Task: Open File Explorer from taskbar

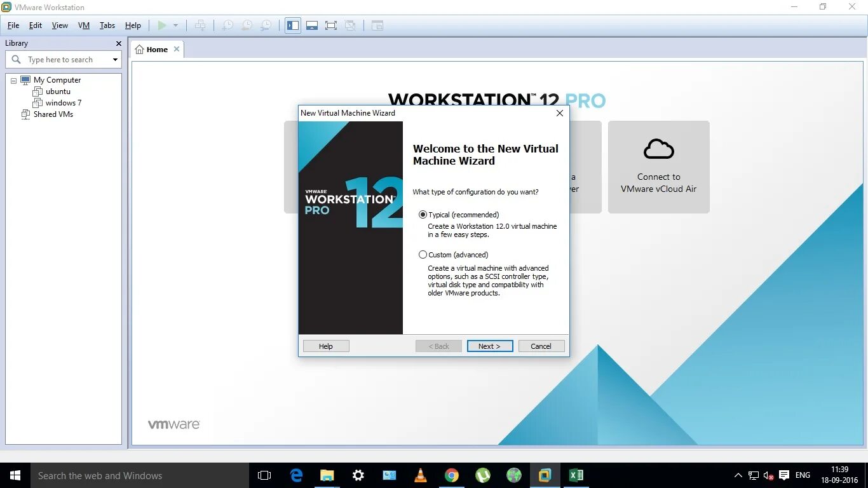Action: tap(327, 475)
